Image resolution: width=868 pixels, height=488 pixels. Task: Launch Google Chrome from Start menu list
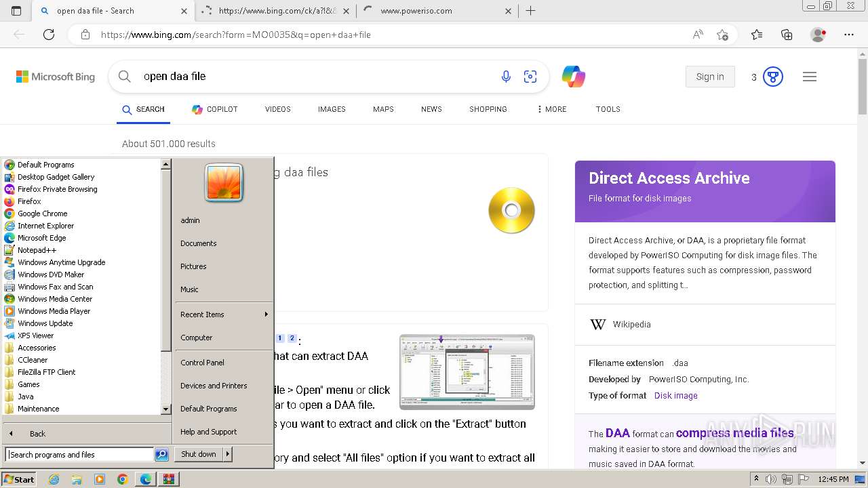point(42,213)
